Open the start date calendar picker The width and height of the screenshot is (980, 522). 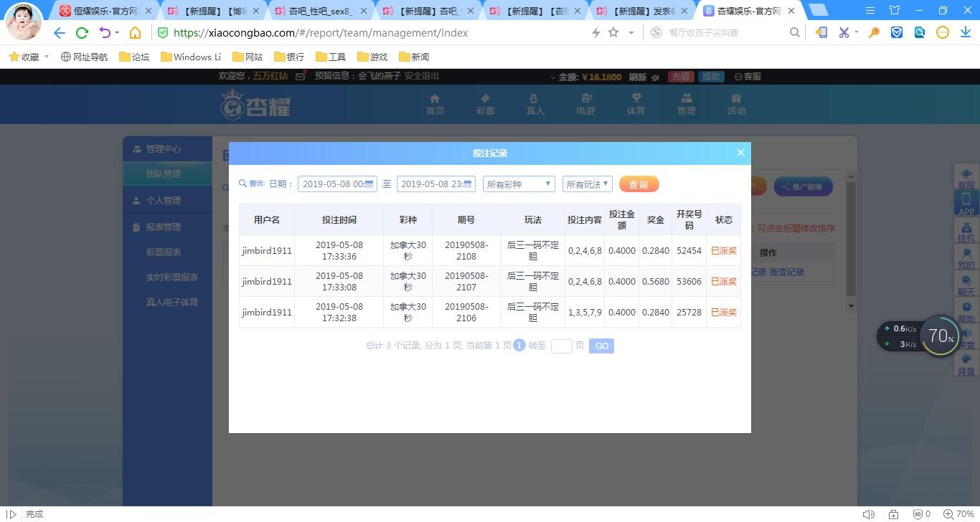click(369, 184)
